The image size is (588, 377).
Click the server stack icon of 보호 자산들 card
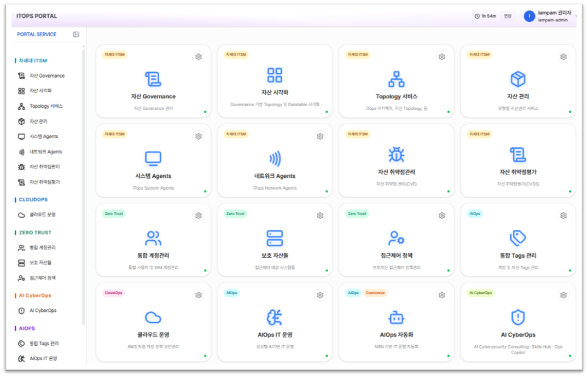pos(275,238)
